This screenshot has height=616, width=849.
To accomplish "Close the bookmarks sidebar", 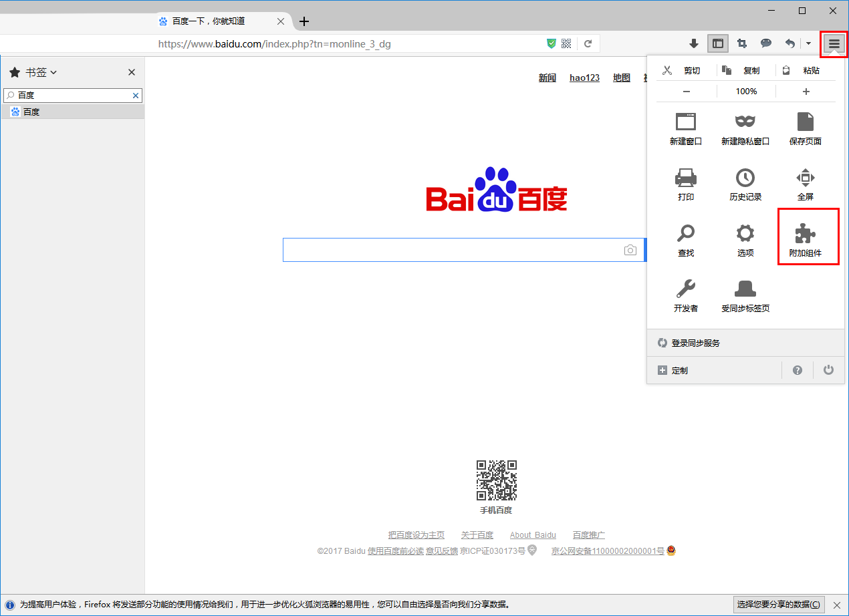I will 132,72.
